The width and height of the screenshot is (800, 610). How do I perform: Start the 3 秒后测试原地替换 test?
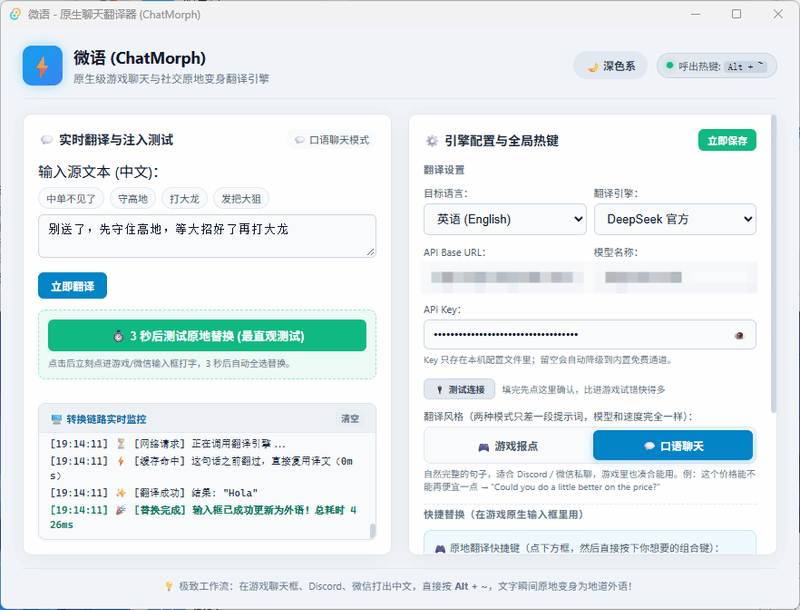tap(207, 336)
